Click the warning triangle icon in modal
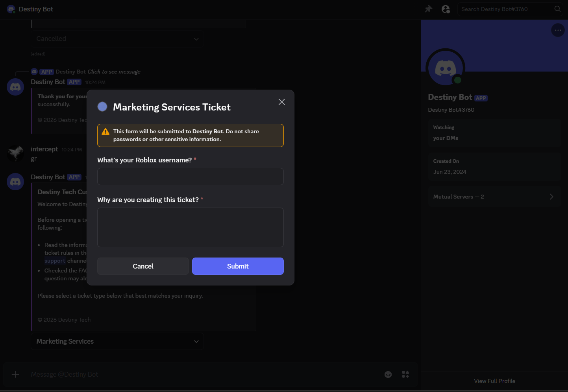568x392 pixels. click(105, 132)
